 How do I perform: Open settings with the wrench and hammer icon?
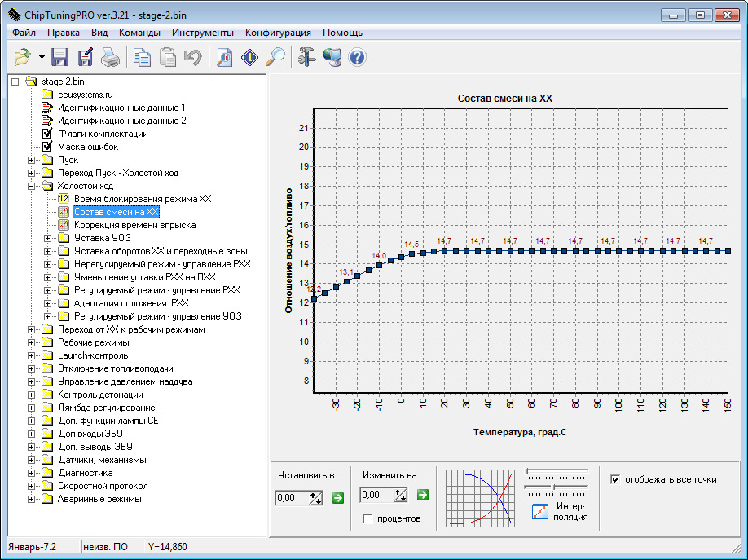[306, 57]
